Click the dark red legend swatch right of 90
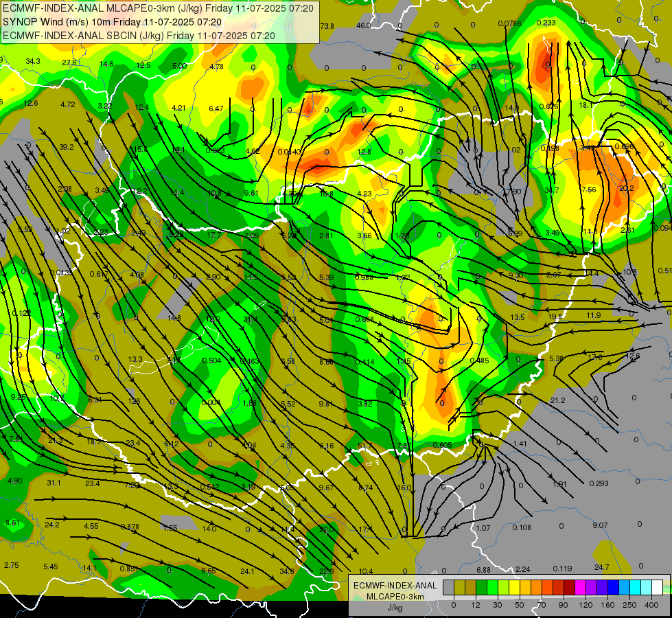The image size is (672, 618). tap(570, 587)
